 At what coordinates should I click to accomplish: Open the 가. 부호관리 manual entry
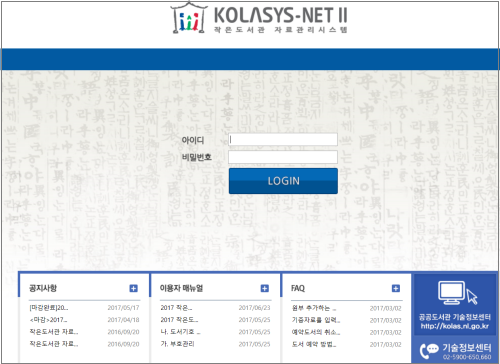(177, 344)
